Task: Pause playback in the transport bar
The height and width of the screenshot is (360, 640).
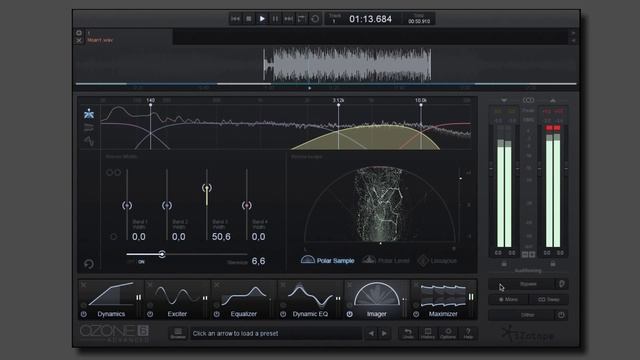Action: (275, 19)
